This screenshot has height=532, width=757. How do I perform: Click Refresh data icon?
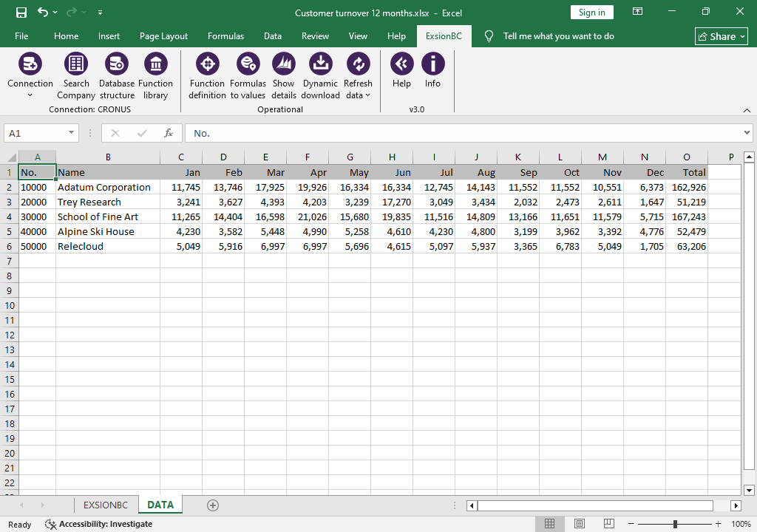[x=359, y=64]
